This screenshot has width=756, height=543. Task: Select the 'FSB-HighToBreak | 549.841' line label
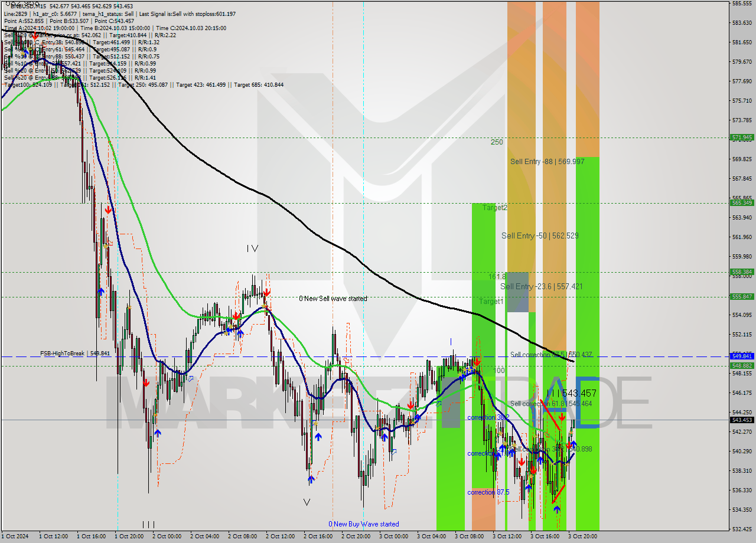76,353
